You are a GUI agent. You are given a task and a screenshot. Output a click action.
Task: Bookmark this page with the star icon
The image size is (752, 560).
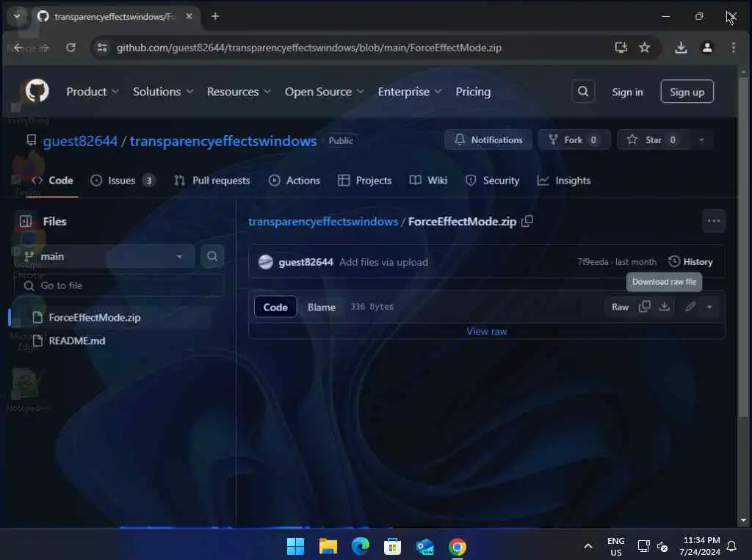[645, 48]
